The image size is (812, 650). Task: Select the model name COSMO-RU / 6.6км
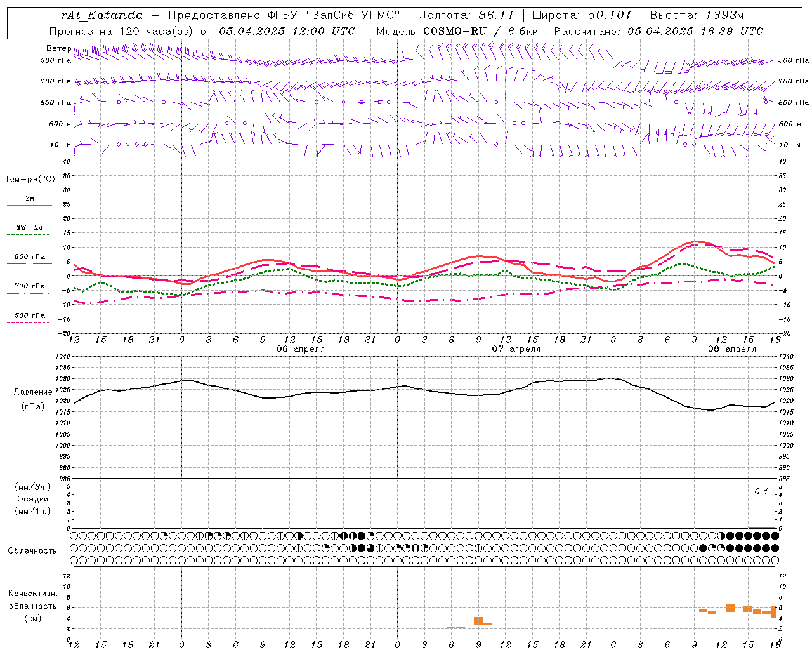coord(480,31)
